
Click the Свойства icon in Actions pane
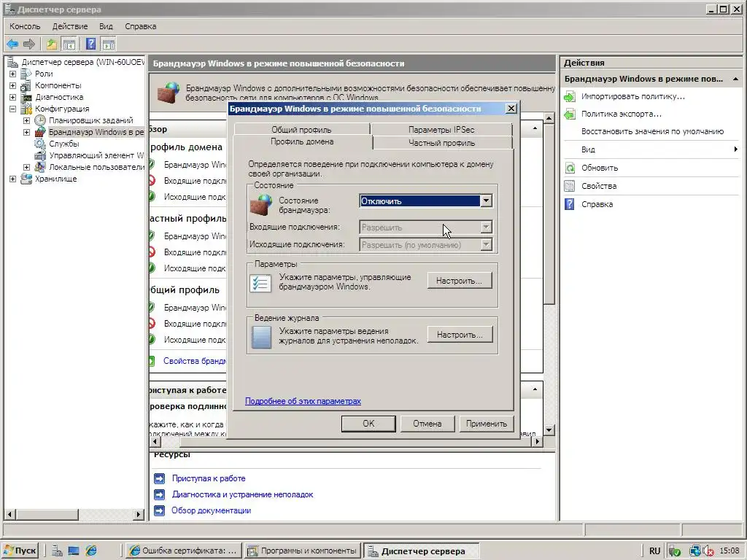[570, 186]
